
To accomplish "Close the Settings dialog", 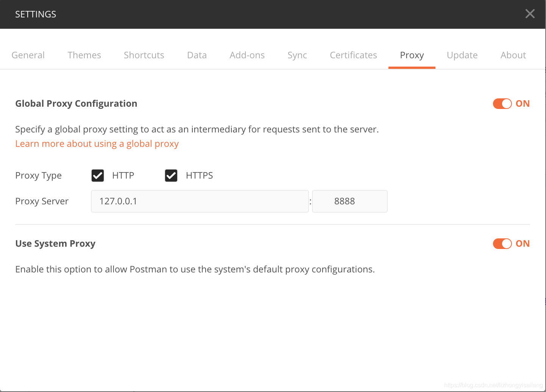I will [x=530, y=14].
